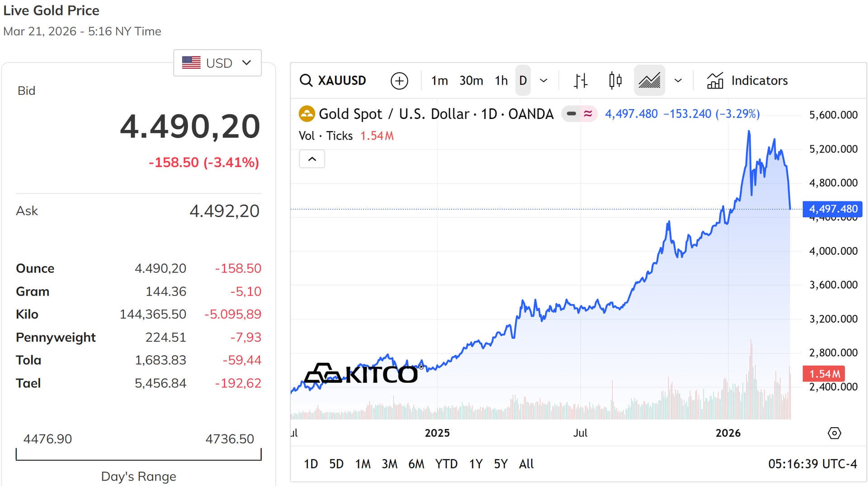Switch to the 30m interval
Image resolution: width=868 pixels, height=486 pixels.
coord(471,81)
